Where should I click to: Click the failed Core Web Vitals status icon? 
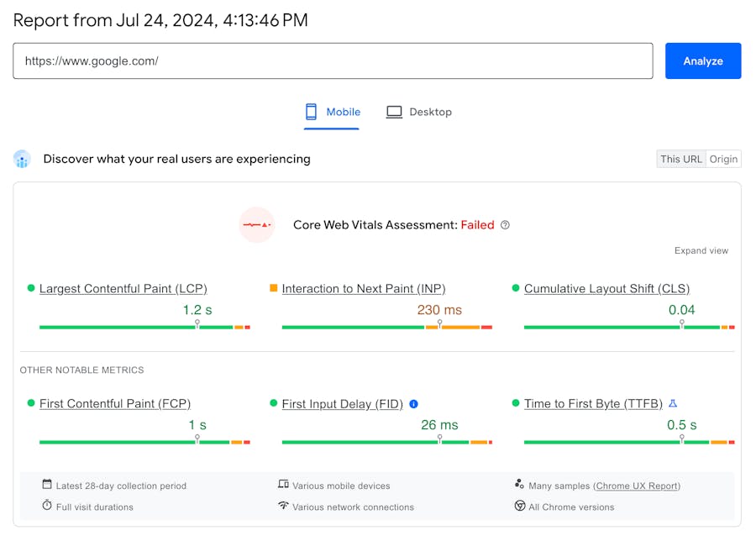coord(257,225)
